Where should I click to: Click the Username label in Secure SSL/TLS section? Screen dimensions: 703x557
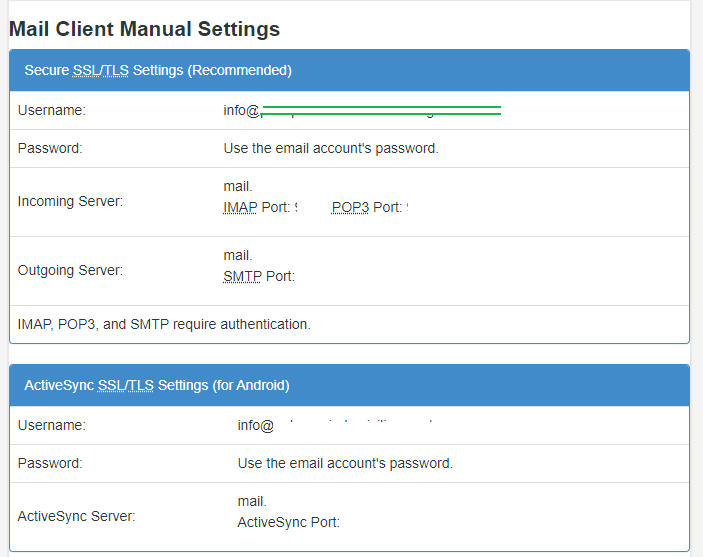coord(52,110)
